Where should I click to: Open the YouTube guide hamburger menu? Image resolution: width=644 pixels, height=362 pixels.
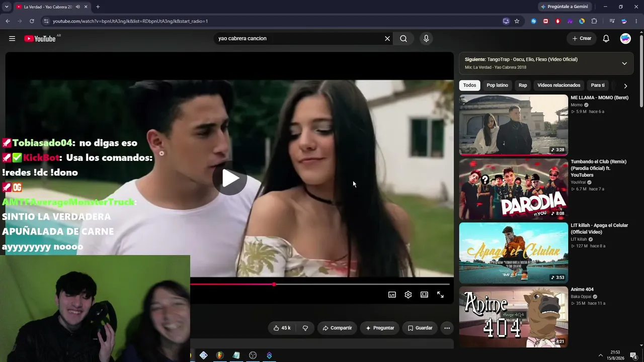pyautogui.click(x=12, y=39)
